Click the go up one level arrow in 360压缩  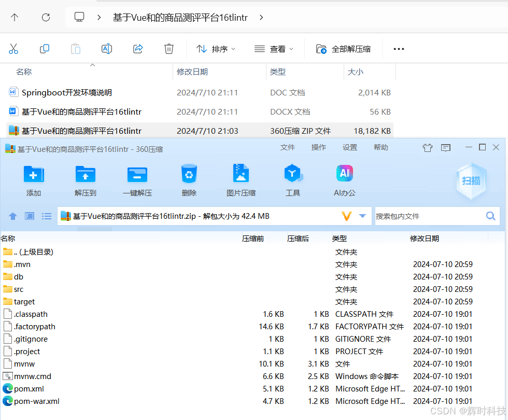tap(12, 216)
